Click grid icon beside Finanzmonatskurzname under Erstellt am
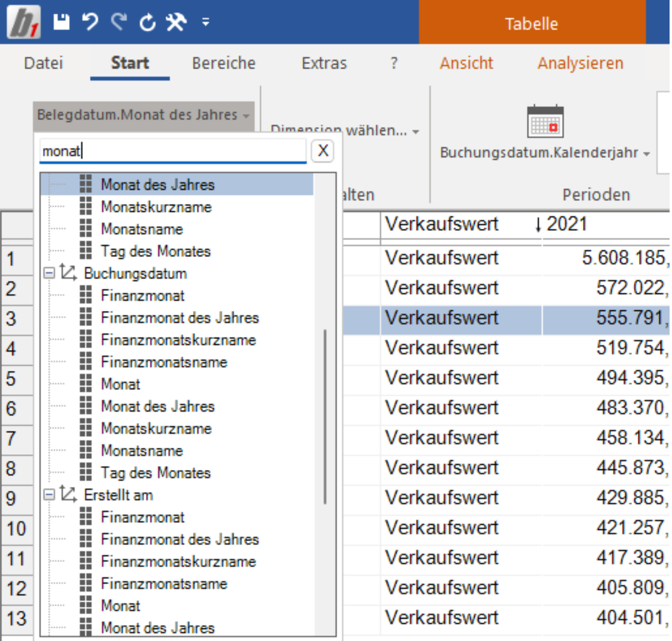The width and height of the screenshot is (672, 641). point(86,561)
